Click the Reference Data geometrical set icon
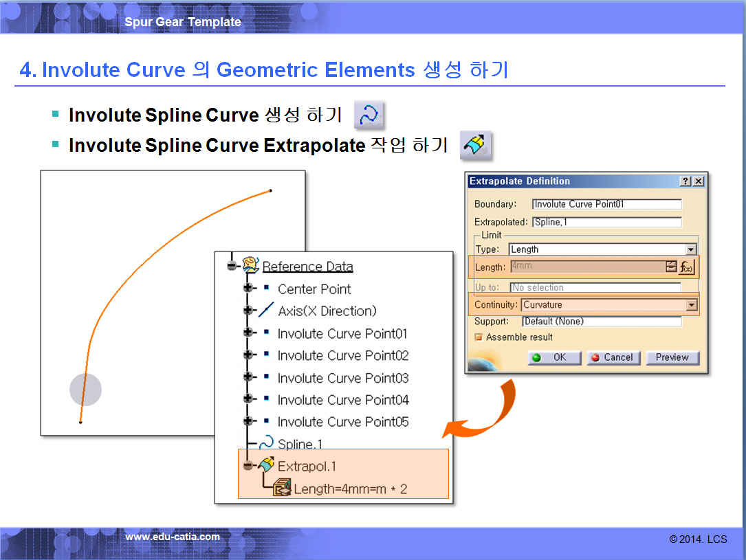This screenshot has height=560, width=746. 250,266
